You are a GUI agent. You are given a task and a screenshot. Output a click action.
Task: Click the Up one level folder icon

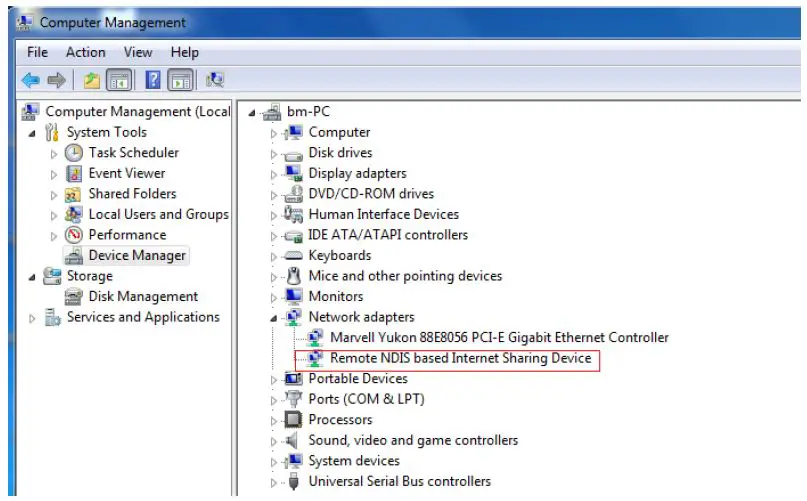92,80
